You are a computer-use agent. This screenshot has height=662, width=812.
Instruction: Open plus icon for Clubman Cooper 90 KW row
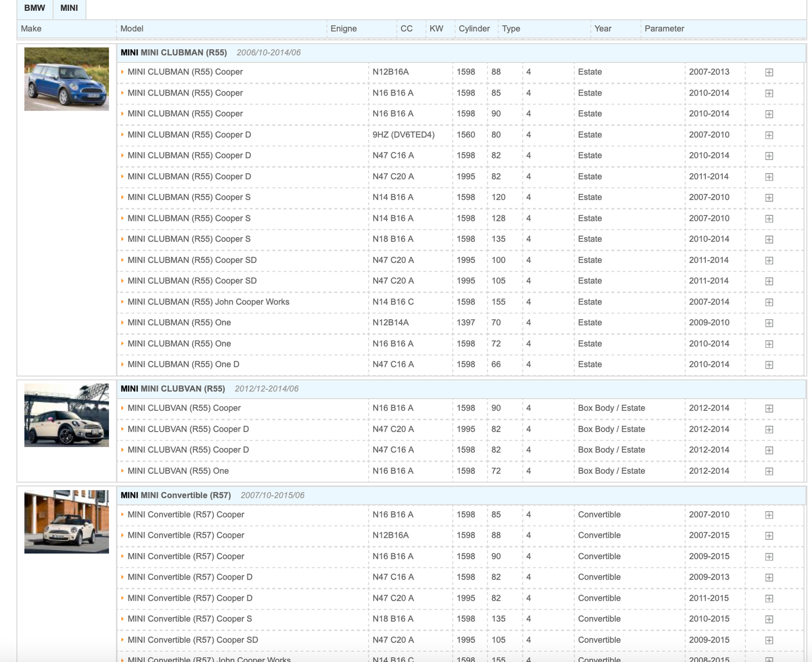click(769, 114)
